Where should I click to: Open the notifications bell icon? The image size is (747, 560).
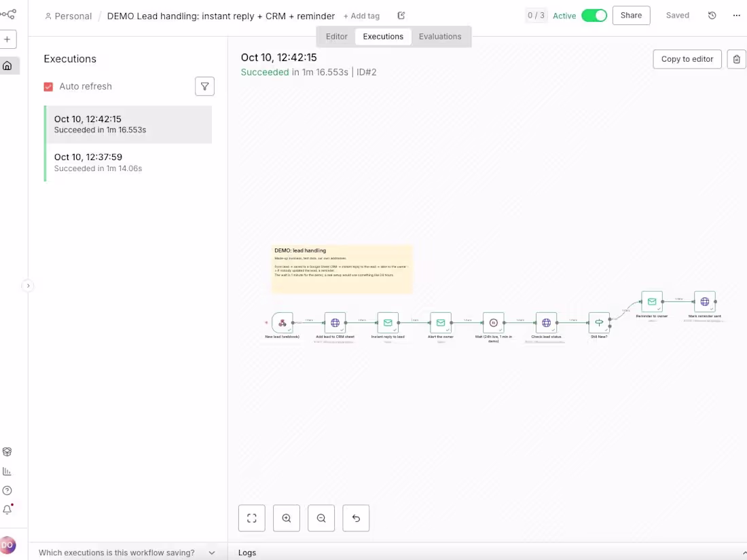coord(7,510)
